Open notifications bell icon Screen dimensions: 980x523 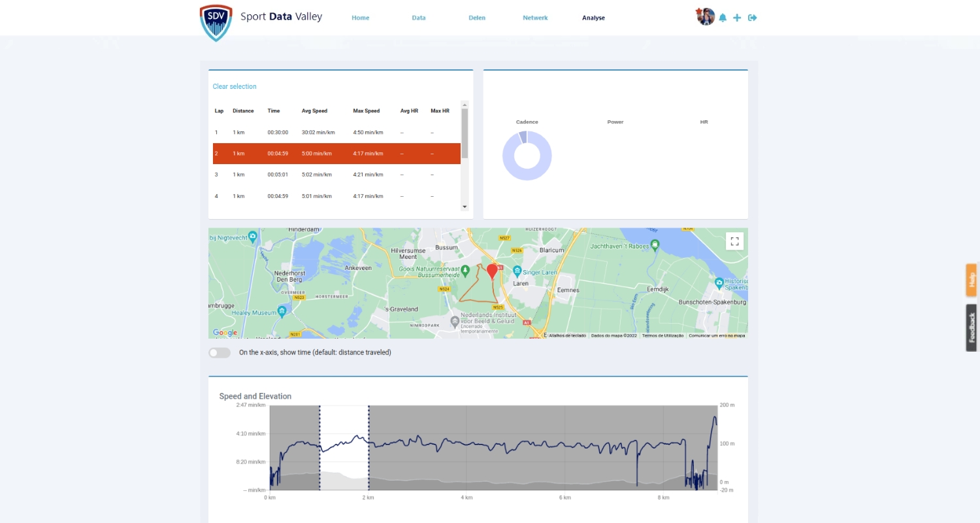click(x=723, y=18)
